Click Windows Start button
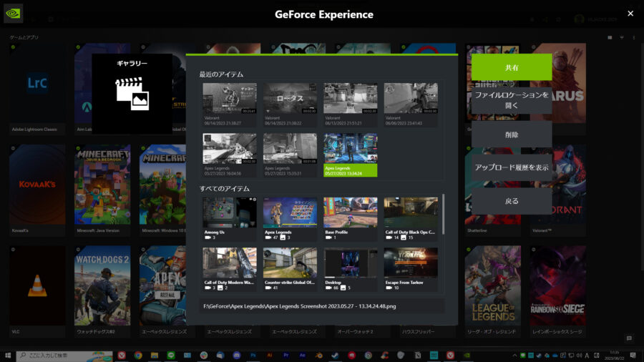 pos(7,356)
